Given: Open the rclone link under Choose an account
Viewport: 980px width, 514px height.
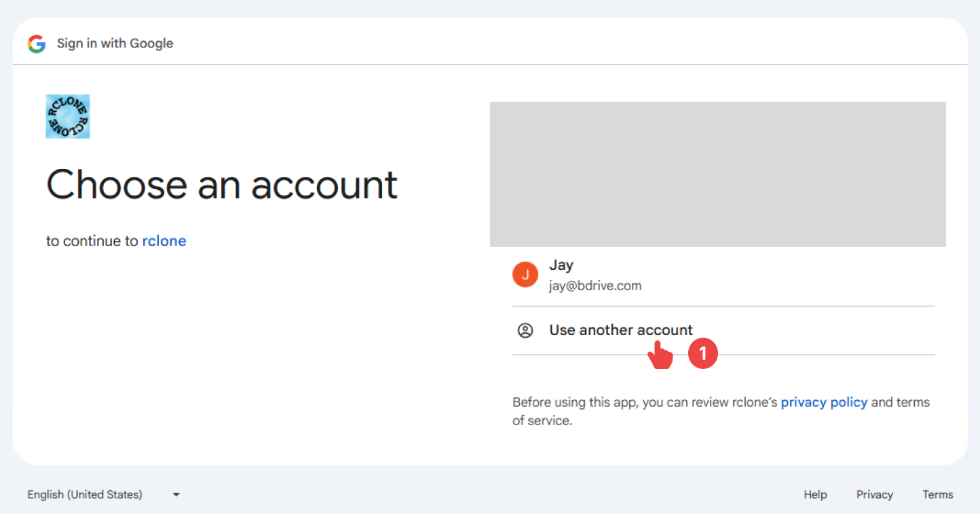Looking at the screenshot, I should (164, 241).
